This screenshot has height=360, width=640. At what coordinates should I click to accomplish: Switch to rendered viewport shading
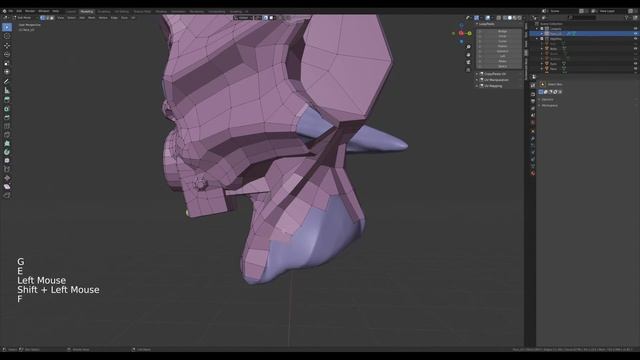tap(519, 18)
